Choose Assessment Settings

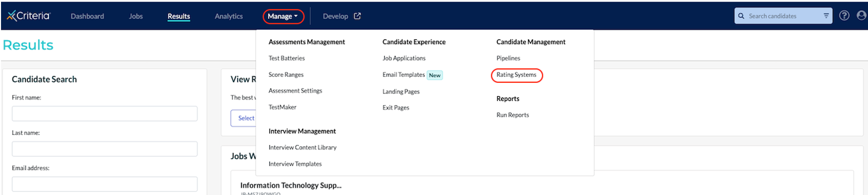(295, 91)
